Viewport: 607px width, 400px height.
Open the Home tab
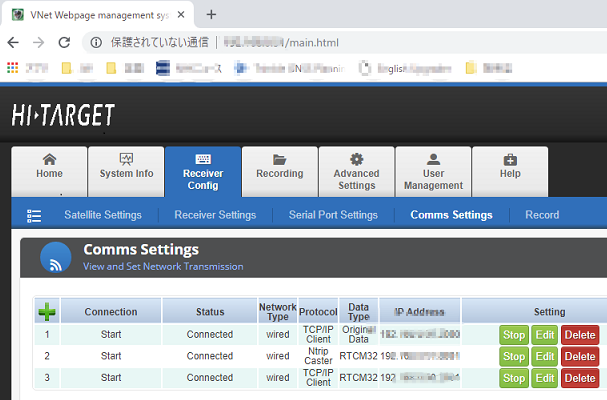tap(49, 167)
